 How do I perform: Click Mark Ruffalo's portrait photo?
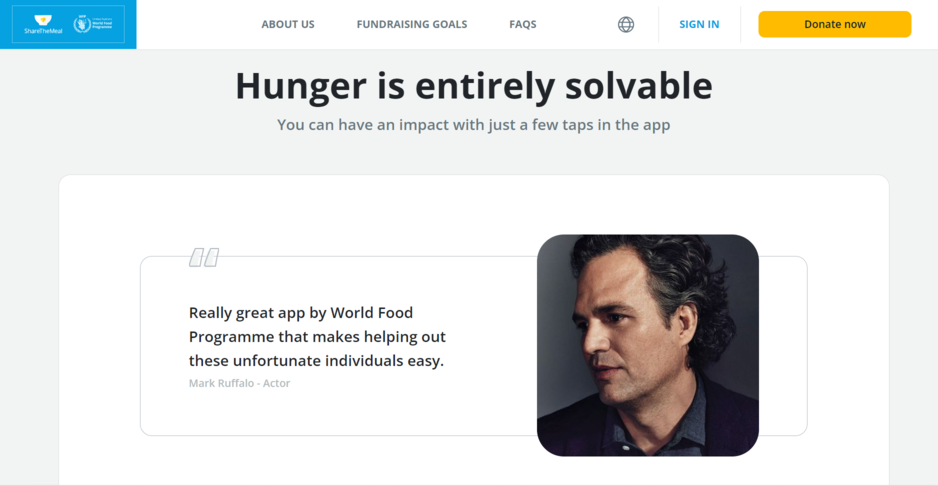tap(648, 345)
